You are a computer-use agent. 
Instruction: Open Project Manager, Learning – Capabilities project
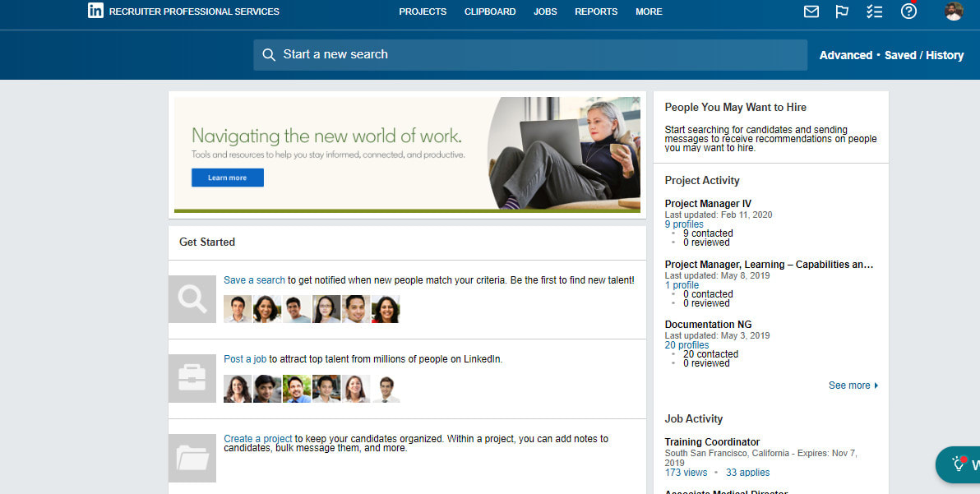click(770, 265)
